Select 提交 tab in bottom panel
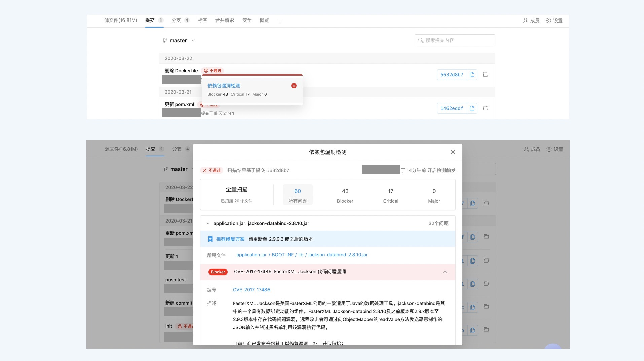644x361 pixels. pos(155,149)
